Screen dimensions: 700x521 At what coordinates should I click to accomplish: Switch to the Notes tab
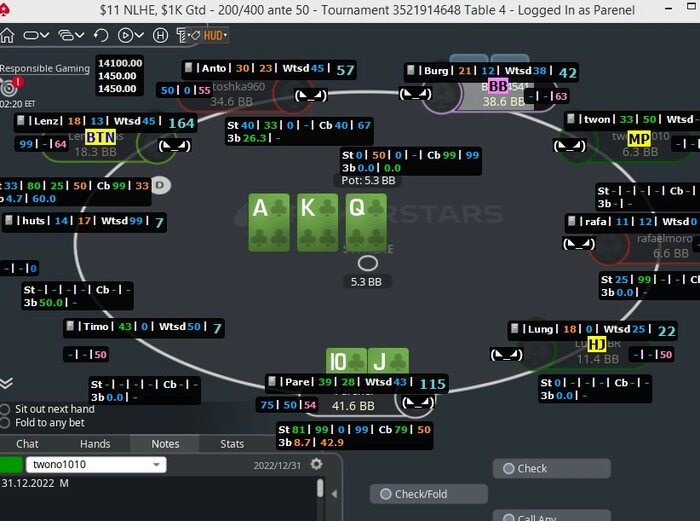tap(165, 444)
